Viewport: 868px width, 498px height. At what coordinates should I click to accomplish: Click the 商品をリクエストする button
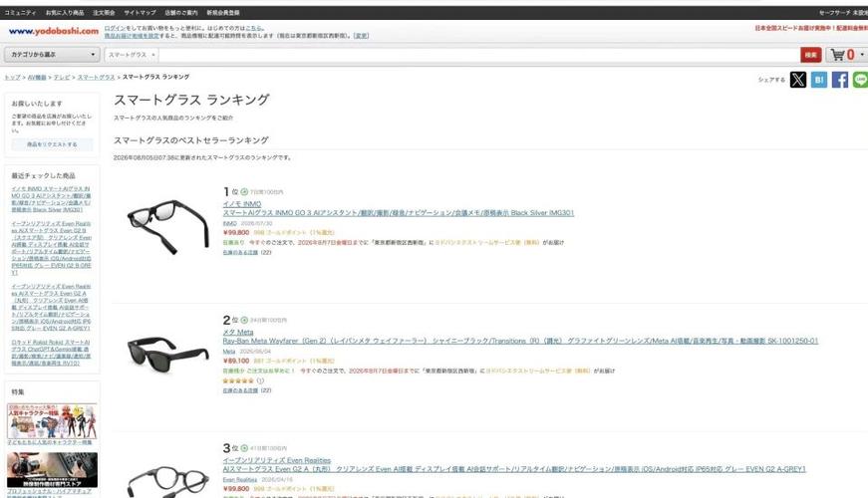pyautogui.click(x=52, y=144)
